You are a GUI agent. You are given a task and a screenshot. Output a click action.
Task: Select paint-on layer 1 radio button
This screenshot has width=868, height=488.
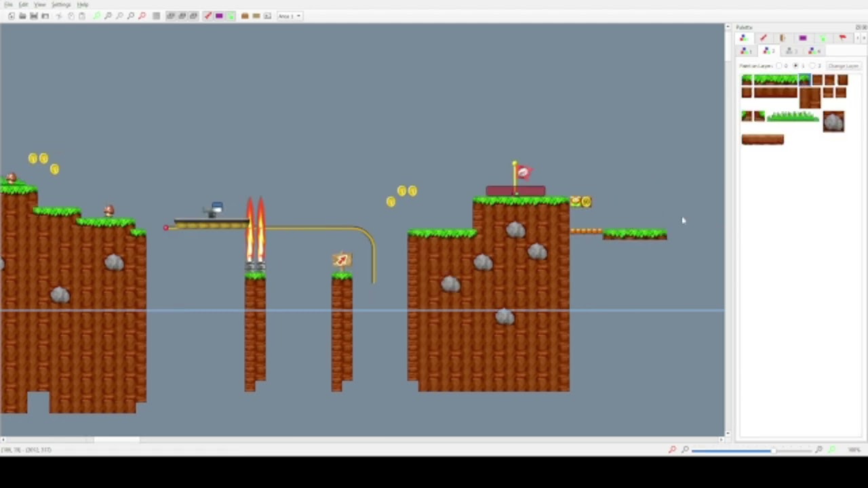(x=796, y=66)
